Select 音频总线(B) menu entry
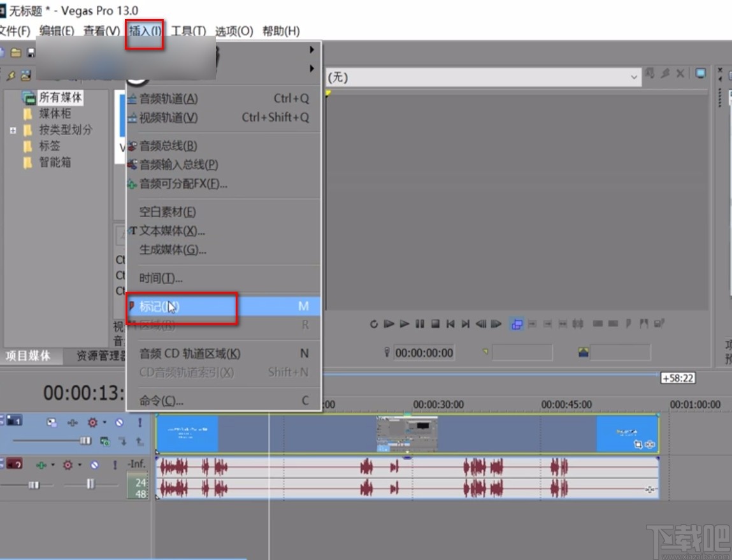This screenshot has height=560, width=732. (224, 146)
